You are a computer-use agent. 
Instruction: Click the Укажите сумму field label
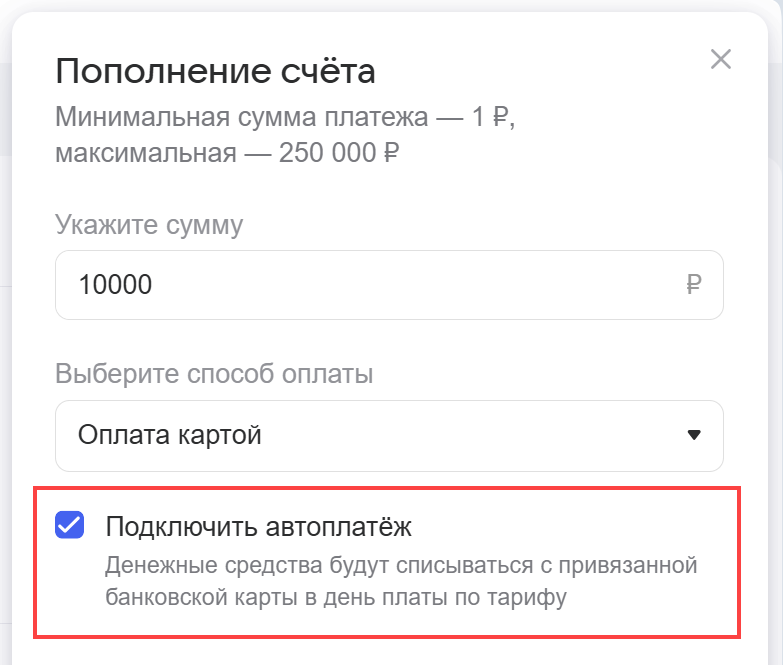click(x=149, y=224)
